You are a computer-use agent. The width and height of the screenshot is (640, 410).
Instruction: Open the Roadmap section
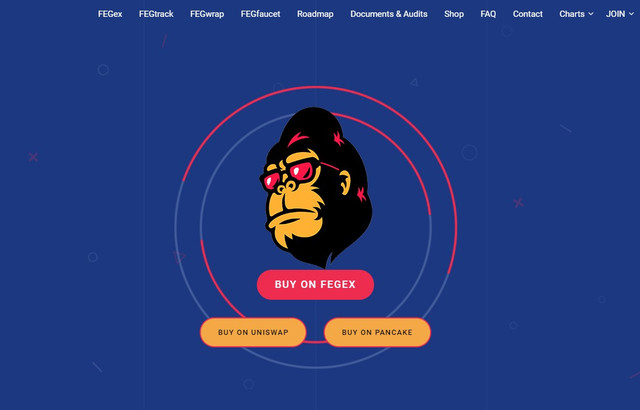tap(315, 14)
